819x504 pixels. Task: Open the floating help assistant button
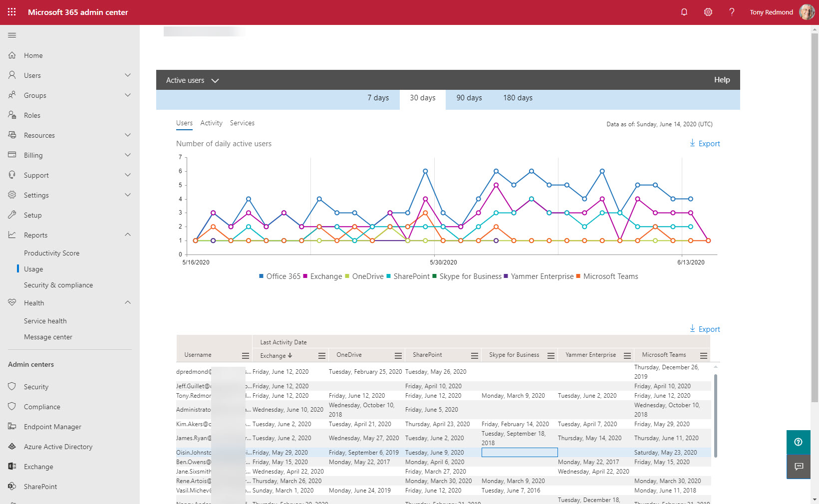tap(799, 442)
